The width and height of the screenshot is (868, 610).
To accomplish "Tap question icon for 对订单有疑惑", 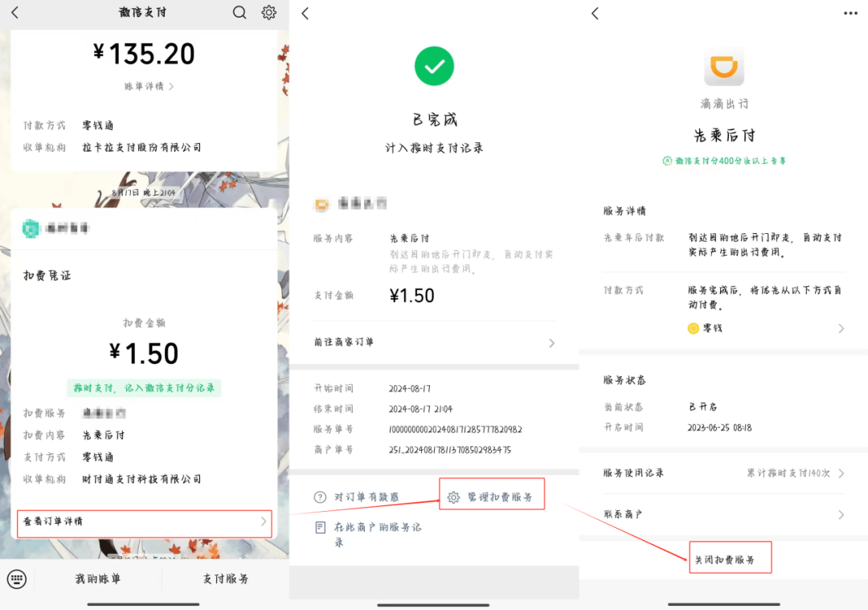I will [x=320, y=497].
